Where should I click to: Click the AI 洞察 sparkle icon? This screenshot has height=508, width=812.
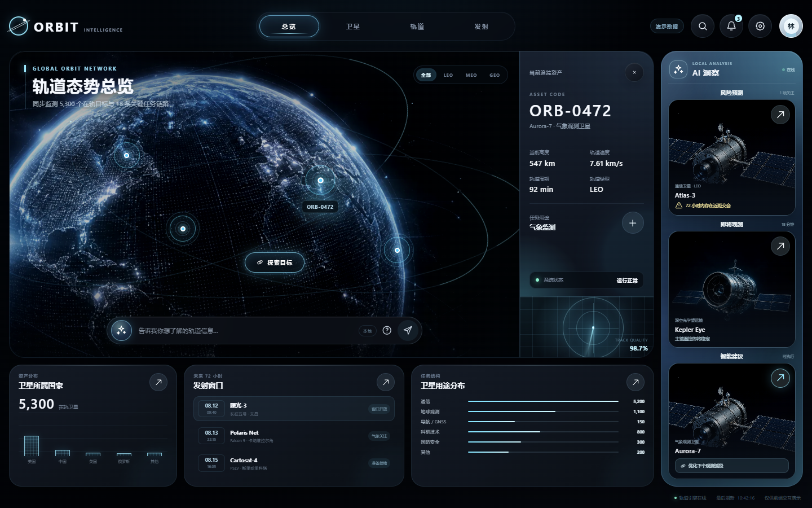tap(678, 69)
